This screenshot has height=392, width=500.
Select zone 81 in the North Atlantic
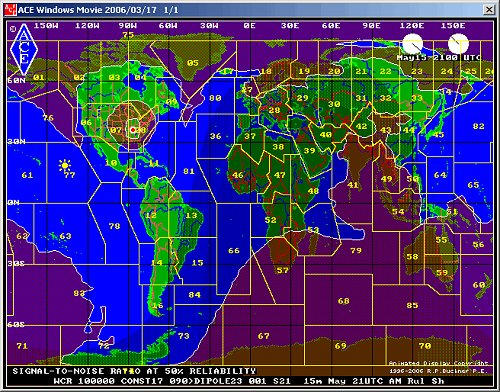pyautogui.click(x=189, y=171)
